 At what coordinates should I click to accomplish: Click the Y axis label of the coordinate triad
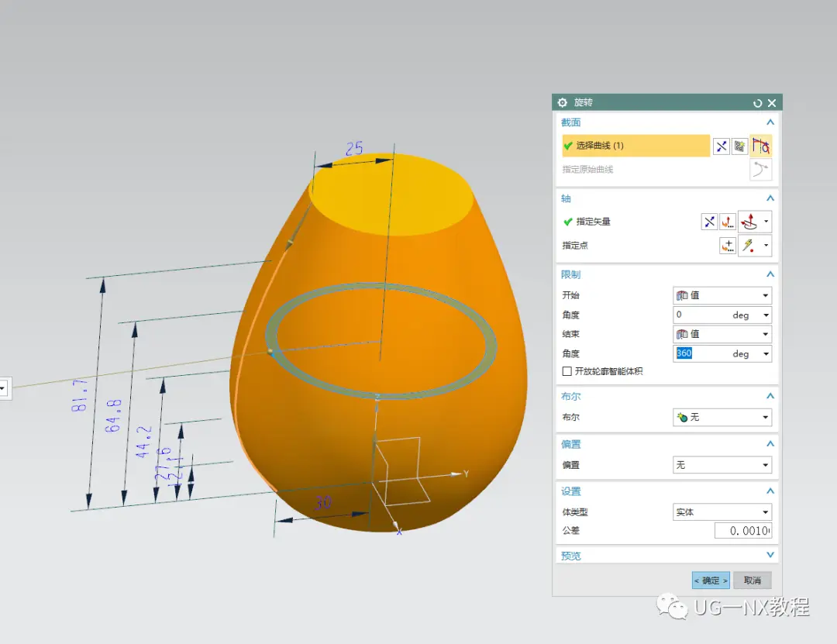466,474
